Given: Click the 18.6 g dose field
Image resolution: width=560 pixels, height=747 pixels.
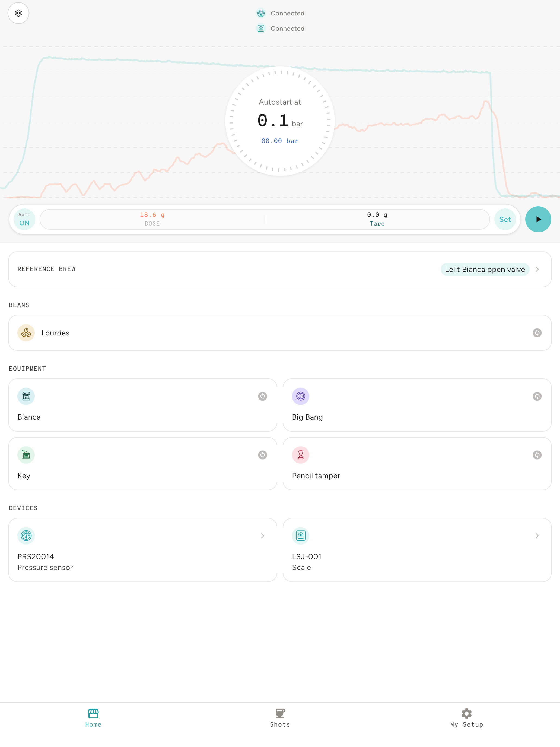Looking at the screenshot, I should (152, 219).
